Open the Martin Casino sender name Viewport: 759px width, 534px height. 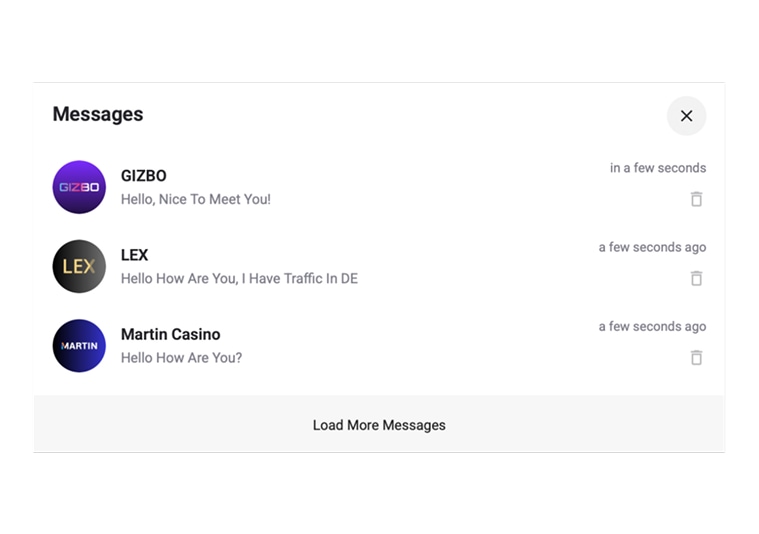[170, 334]
